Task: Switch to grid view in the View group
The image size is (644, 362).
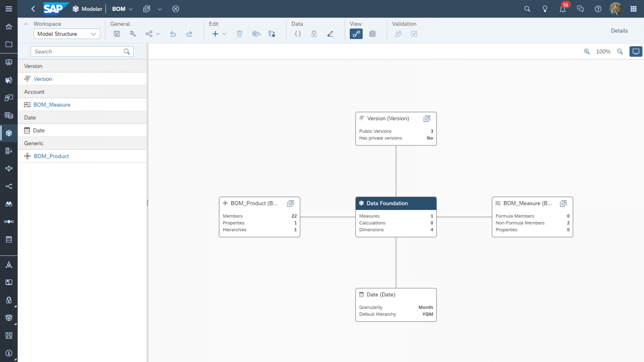Action: (x=372, y=34)
